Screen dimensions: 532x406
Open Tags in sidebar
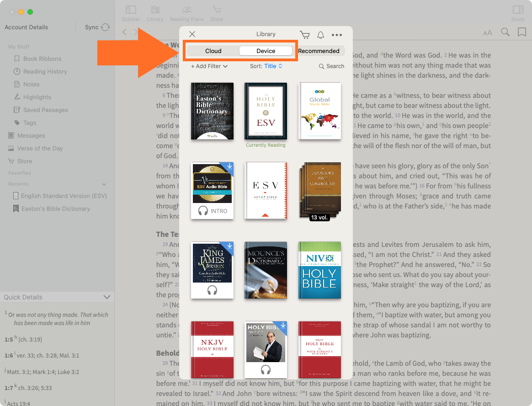(x=25, y=123)
